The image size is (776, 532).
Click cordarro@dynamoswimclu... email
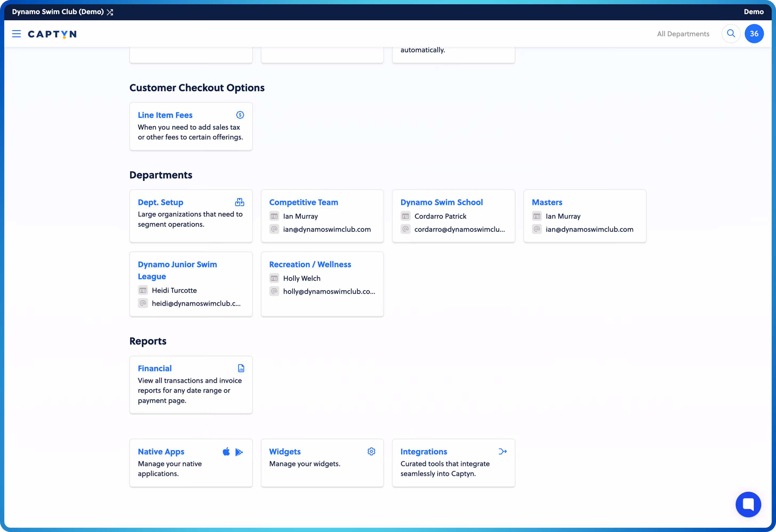coord(459,229)
